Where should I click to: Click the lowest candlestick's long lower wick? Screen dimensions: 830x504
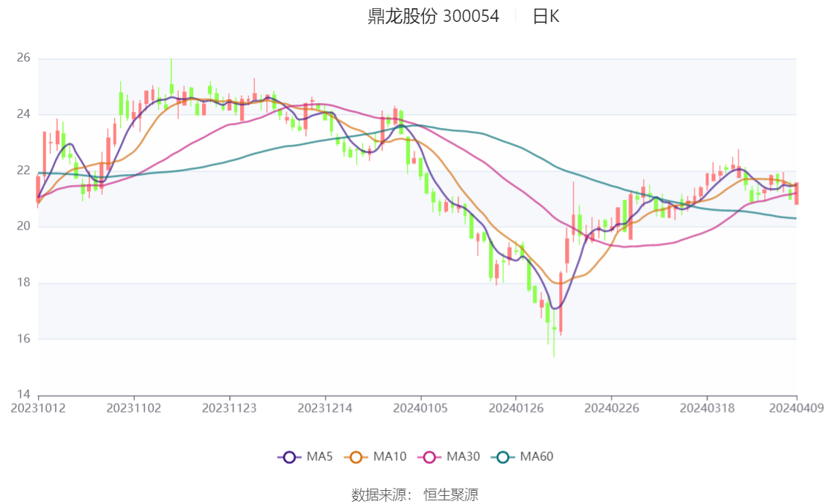pos(554,344)
